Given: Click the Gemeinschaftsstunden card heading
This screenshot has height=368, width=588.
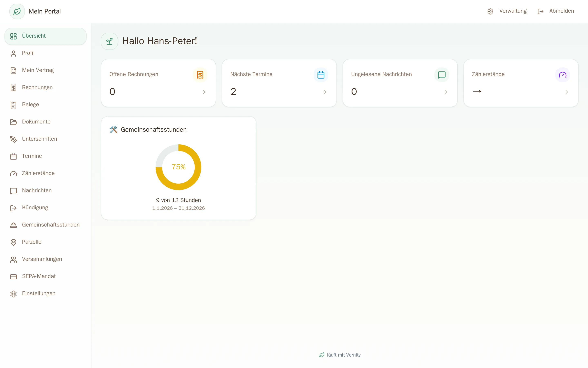Looking at the screenshot, I should tap(154, 129).
